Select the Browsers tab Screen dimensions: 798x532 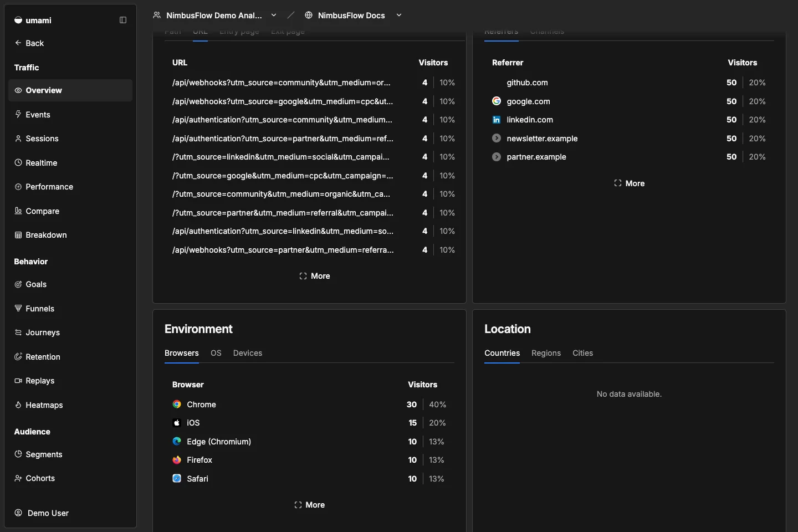pos(182,353)
